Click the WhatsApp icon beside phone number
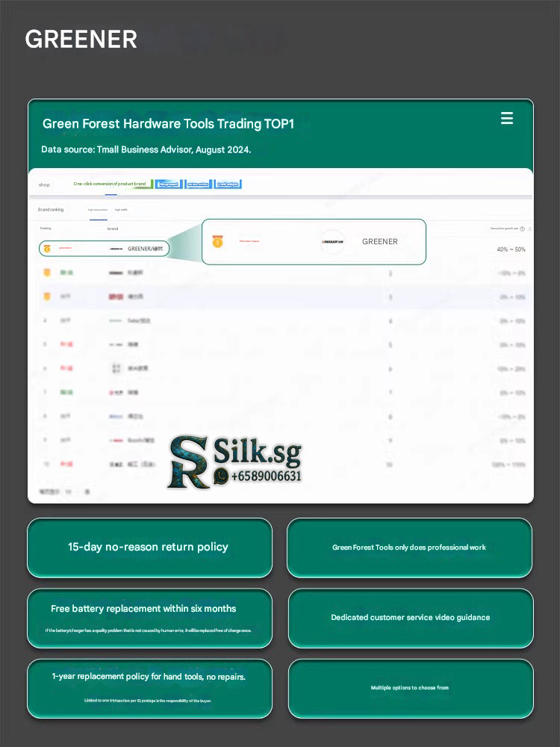Image resolution: width=560 pixels, height=747 pixels. pos(221,476)
